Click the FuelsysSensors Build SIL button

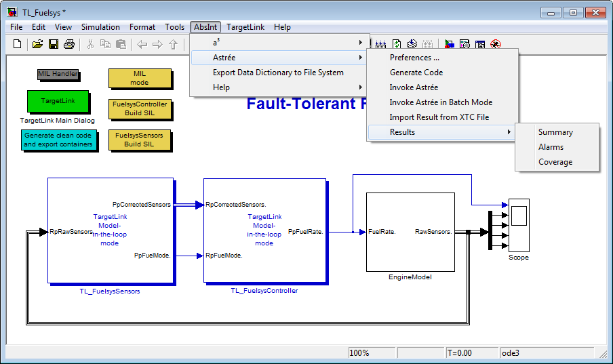[140, 140]
